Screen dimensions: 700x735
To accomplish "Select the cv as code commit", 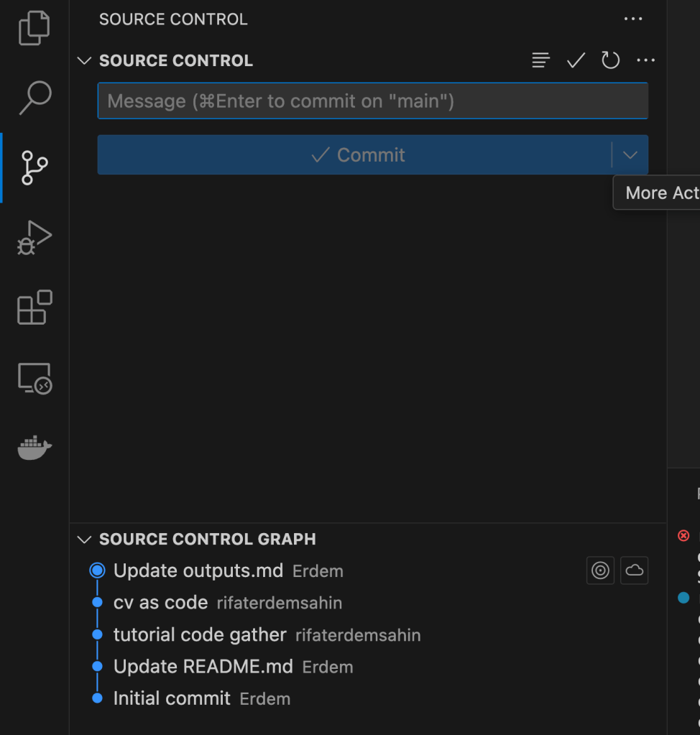I will (368, 602).
